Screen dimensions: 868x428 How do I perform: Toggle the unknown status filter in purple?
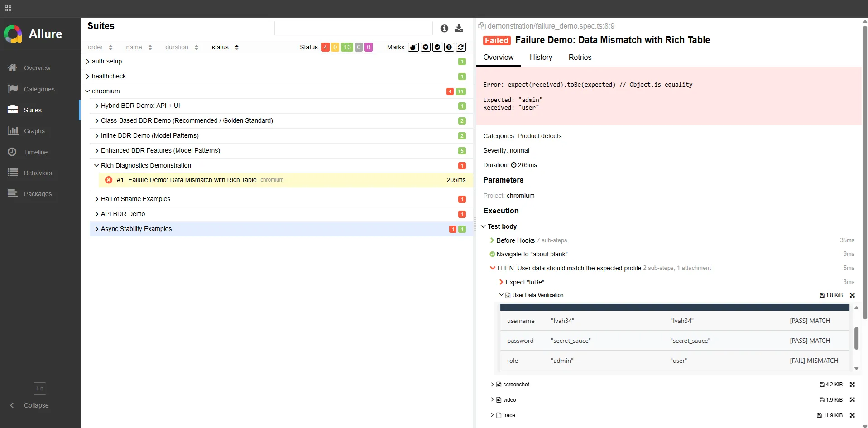point(369,47)
